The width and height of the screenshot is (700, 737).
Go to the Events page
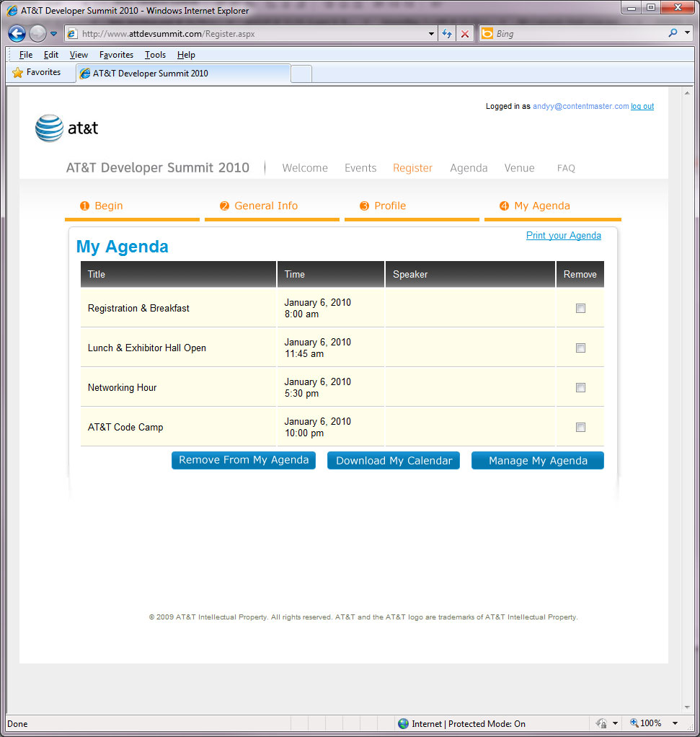coord(360,168)
